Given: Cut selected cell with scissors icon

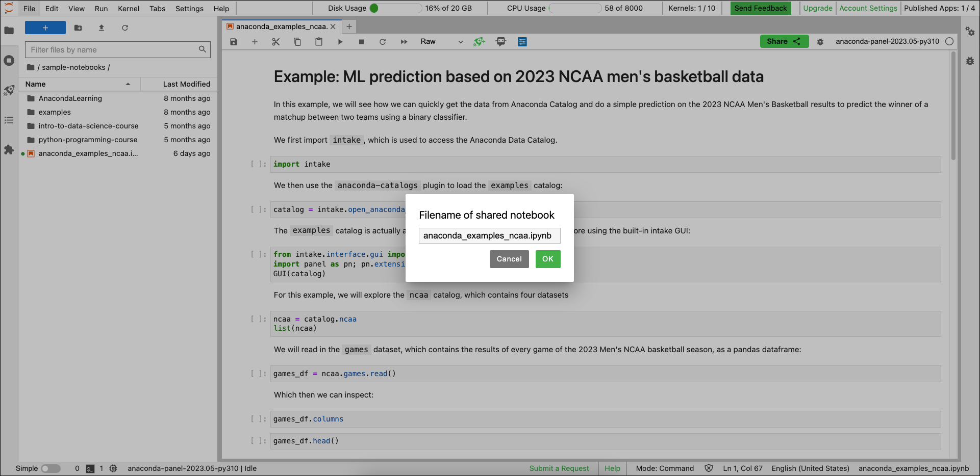Looking at the screenshot, I should 276,42.
